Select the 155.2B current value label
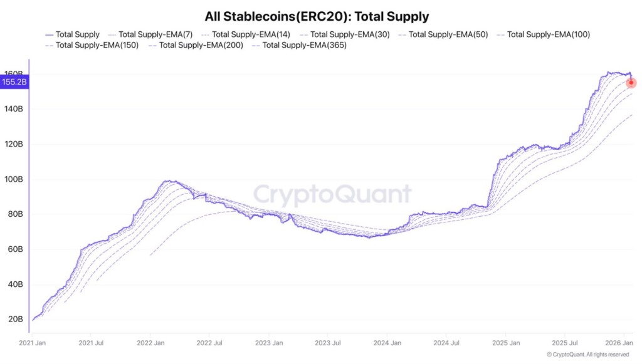642x364 pixels. pos(14,82)
